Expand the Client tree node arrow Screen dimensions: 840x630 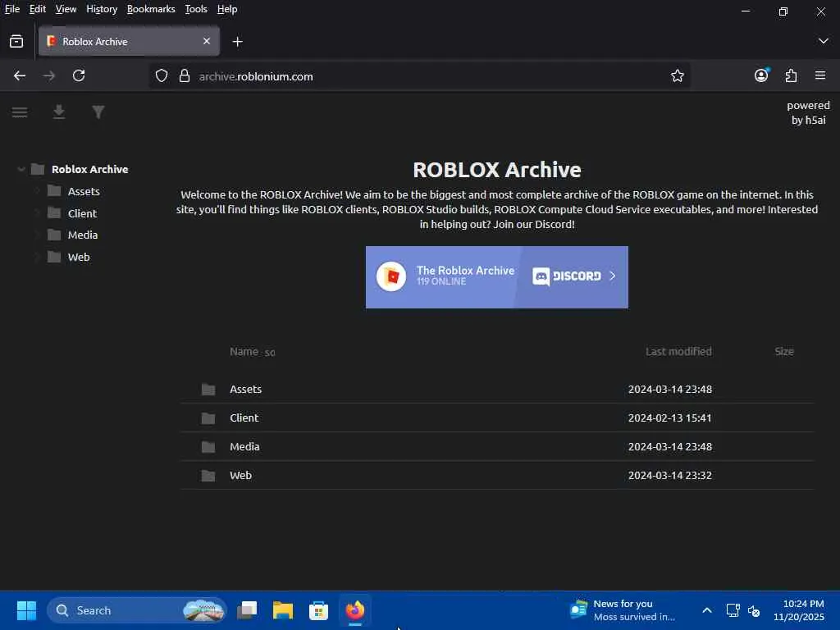coord(38,213)
